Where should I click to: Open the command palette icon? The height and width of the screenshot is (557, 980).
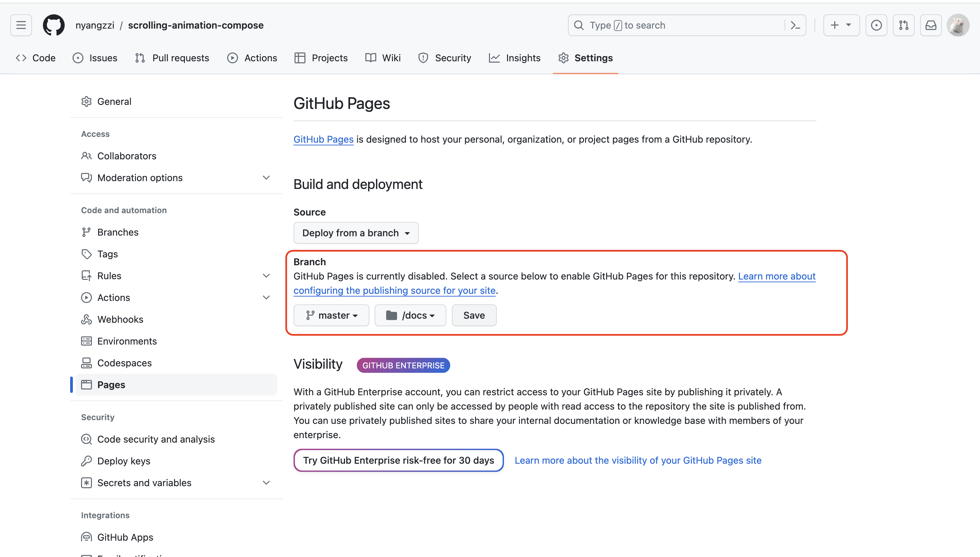tap(795, 25)
